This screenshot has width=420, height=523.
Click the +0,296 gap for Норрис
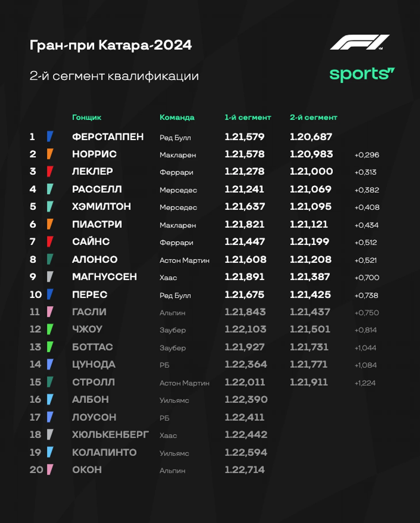point(367,155)
